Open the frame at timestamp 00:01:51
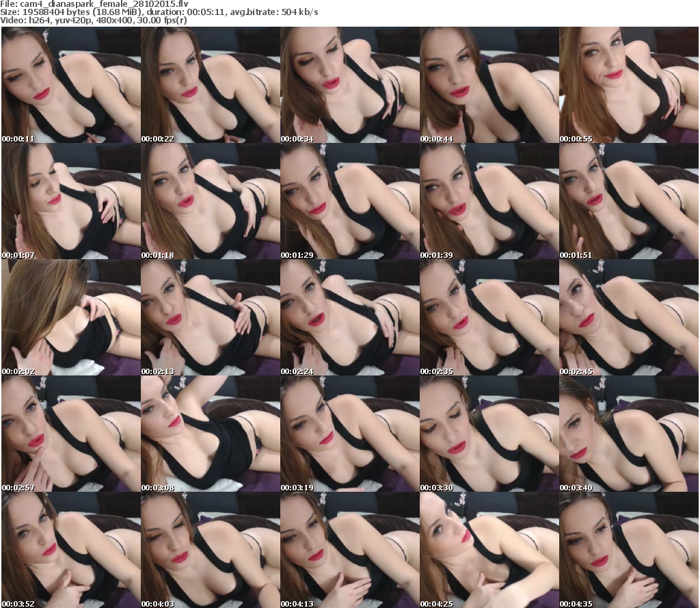Viewport: 700px width, 608px height. click(x=629, y=202)
